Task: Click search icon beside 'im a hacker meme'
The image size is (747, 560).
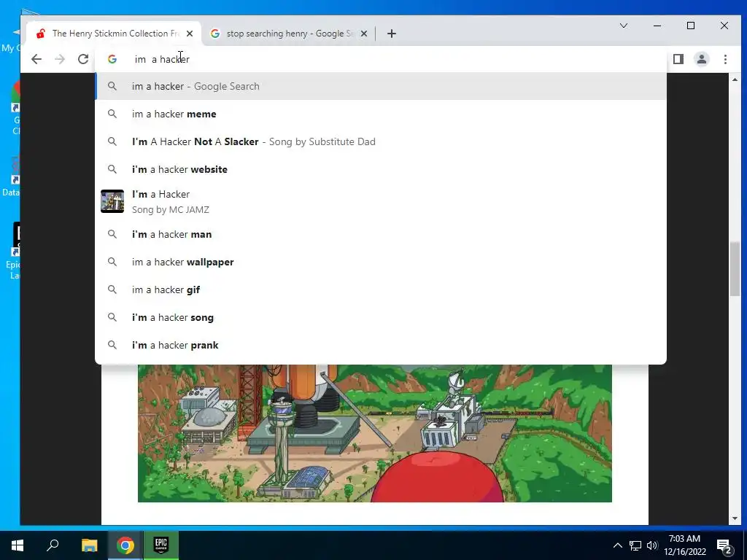Action: [x=112, y=114]
